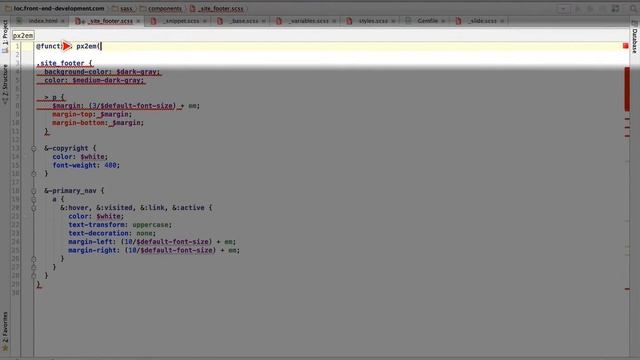
Task: Click closing fold marker on line 28
Action: click(x=34, y=276)
